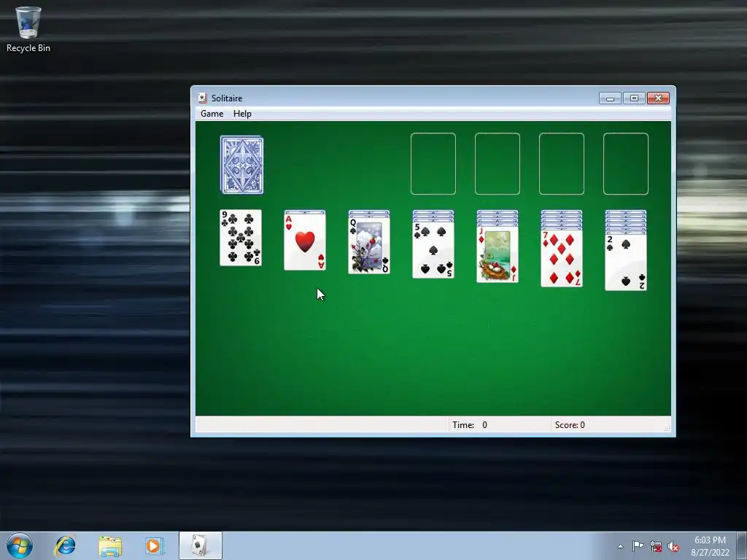
Task: Select the Recycle Bin desktop icon
Action: [28, 29]
